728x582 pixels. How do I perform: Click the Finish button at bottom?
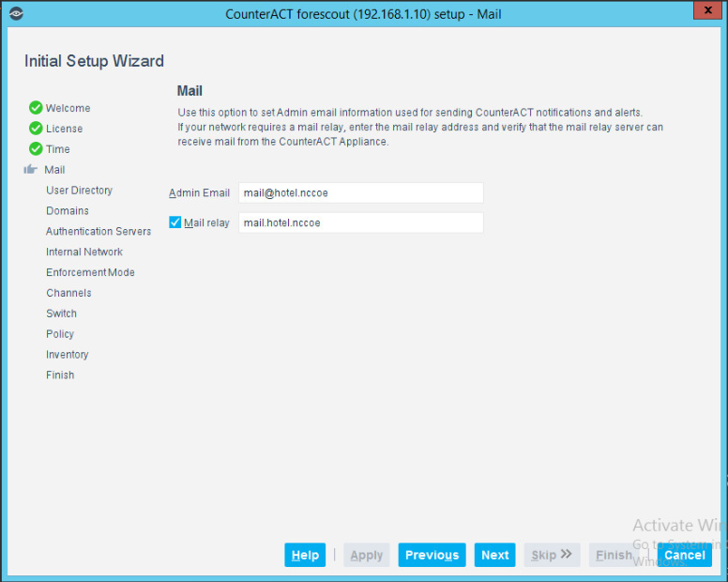coord(614,555)
